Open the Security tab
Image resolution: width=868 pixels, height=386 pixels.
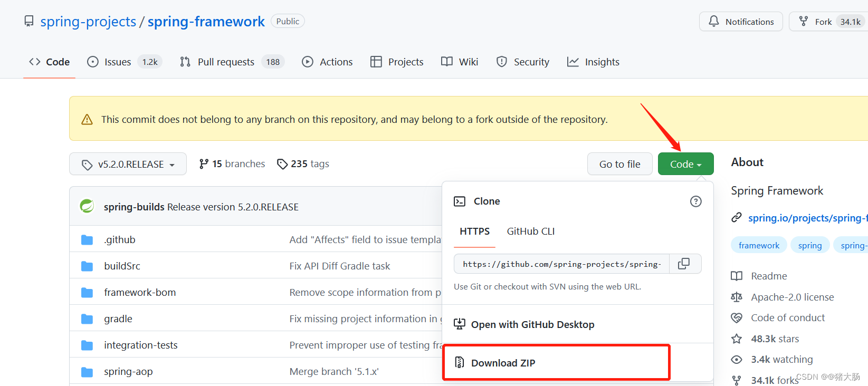click(523, 62)
